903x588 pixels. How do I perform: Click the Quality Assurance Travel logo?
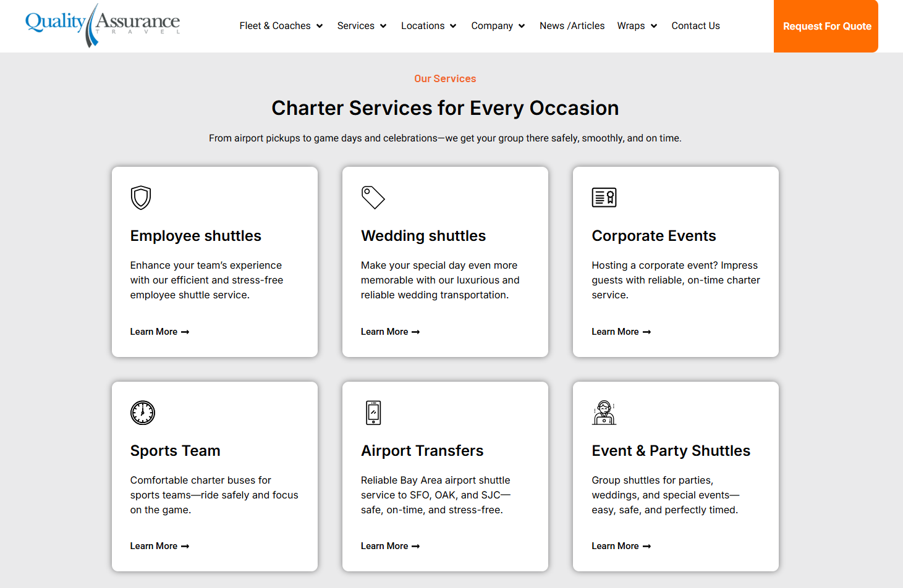103,25
